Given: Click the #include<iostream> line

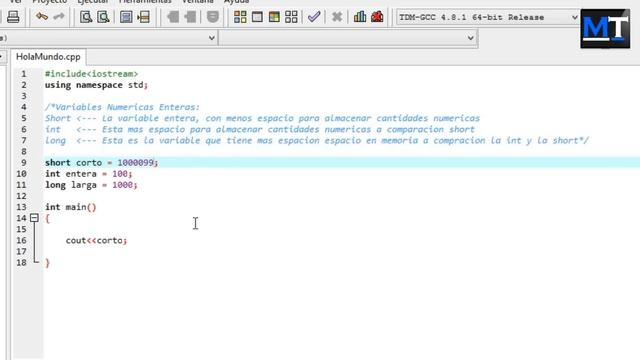Looking at the screenshot, I should [91, 74].
